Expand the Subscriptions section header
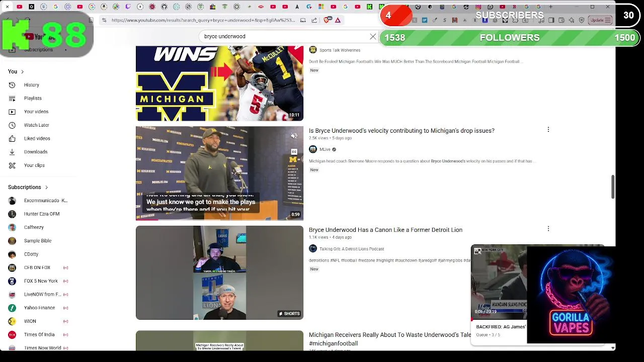Screen dimensions: 644x362 (28, 187)
